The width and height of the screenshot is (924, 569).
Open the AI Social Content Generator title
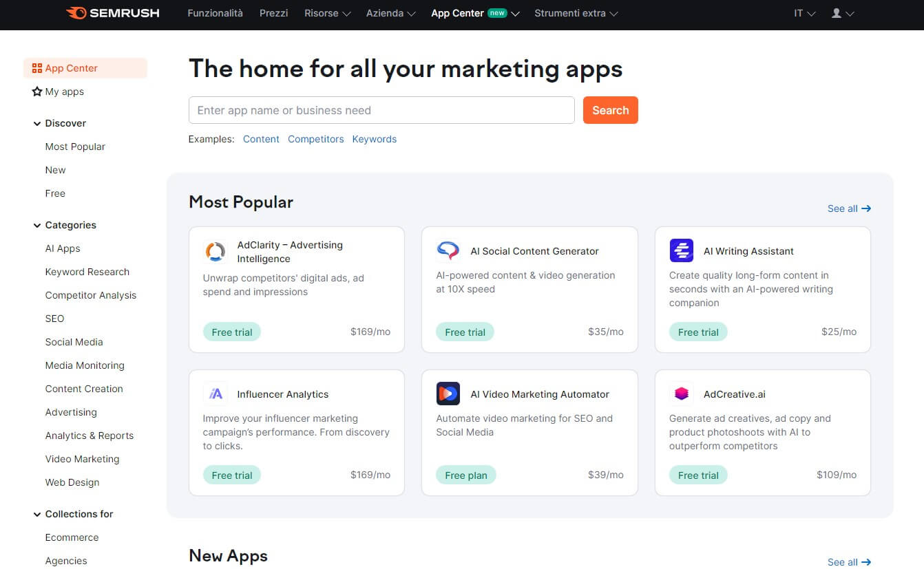534,251
